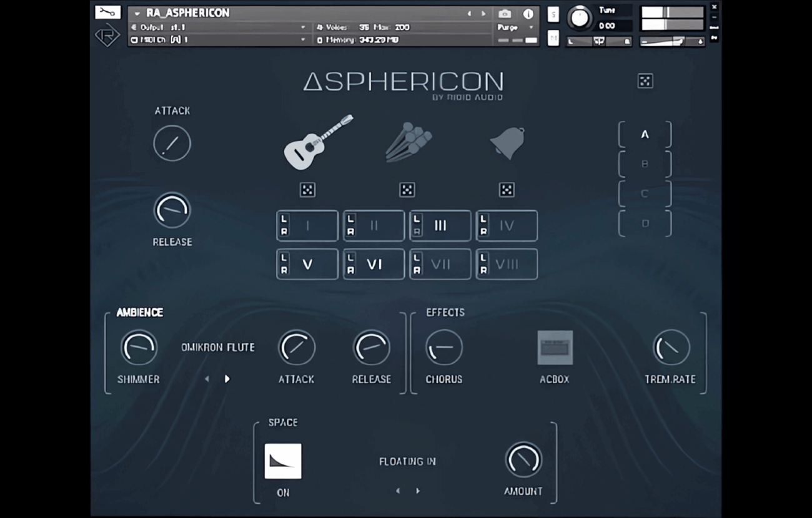Image resolution: width=812 pixels, height=518 pixels.
Task: Randomize with dice under the guitar
Action: click(x=307, y=190)
